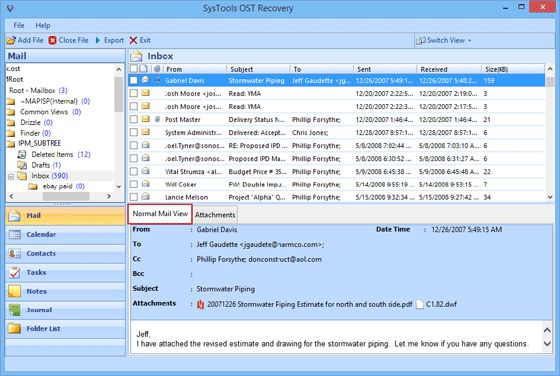Click the Tasks checkmark icon
The width and height of the screenshot is (560, 376).
point(14,272)
